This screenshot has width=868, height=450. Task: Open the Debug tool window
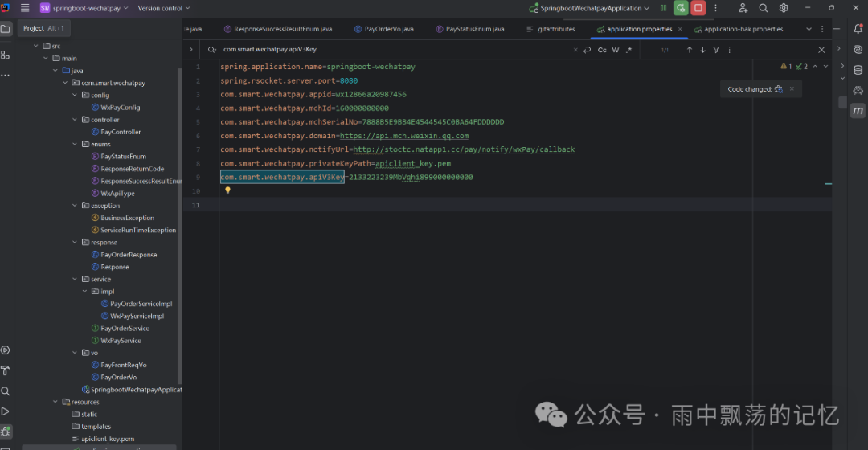point(6,432)
